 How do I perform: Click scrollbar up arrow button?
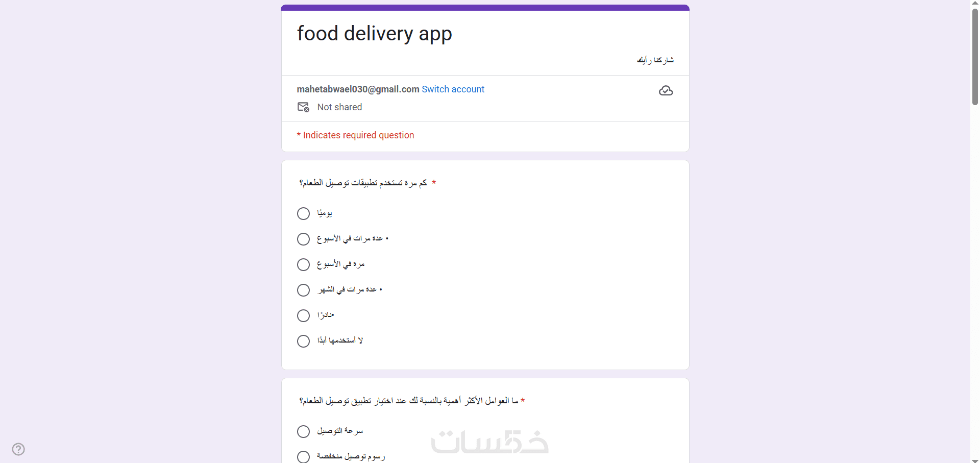975,3
